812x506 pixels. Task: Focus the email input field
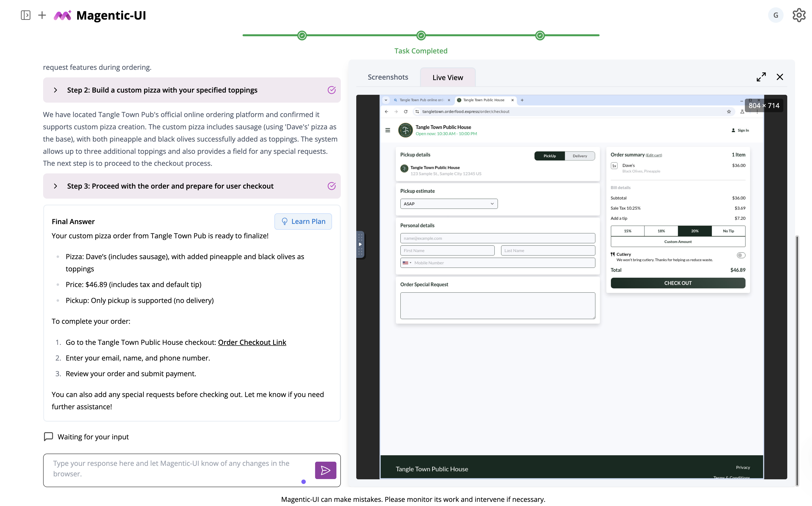(x=497, y=238)
